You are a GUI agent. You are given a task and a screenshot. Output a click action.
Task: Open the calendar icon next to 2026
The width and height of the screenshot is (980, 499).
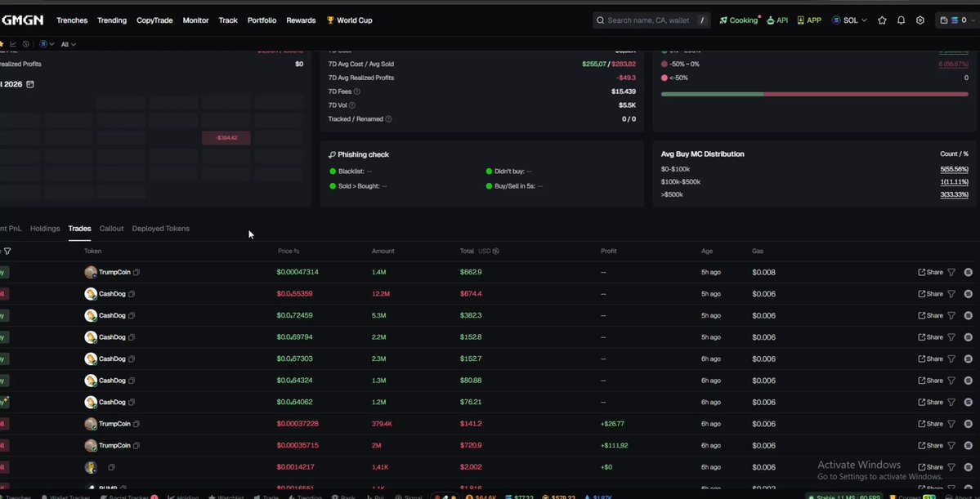(30, 84)
